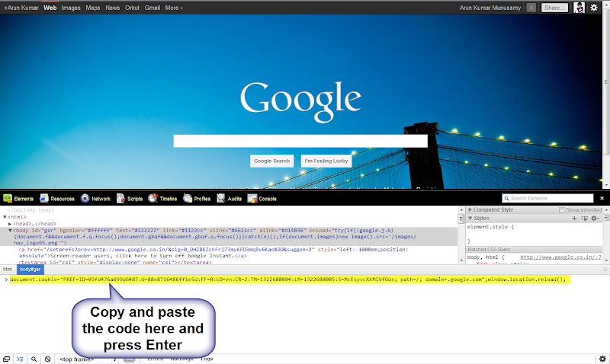Click the body, html selector text

486,257
